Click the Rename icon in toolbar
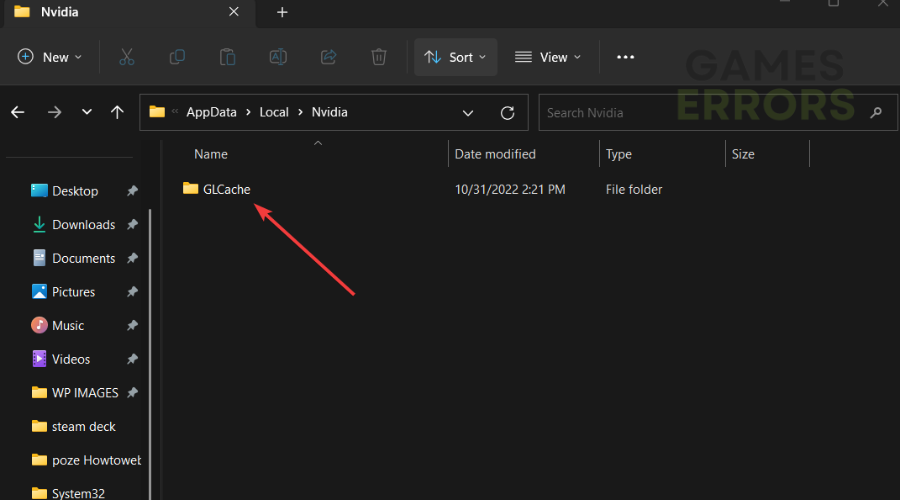The height and width of the screenshot is (500, 900). [x=278, y=57]
